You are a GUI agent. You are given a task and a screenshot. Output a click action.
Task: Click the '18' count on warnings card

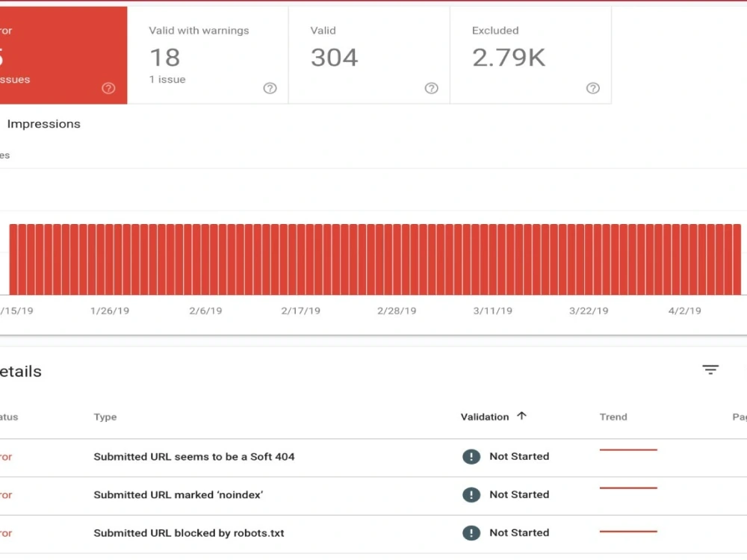[x=165, y=57]
